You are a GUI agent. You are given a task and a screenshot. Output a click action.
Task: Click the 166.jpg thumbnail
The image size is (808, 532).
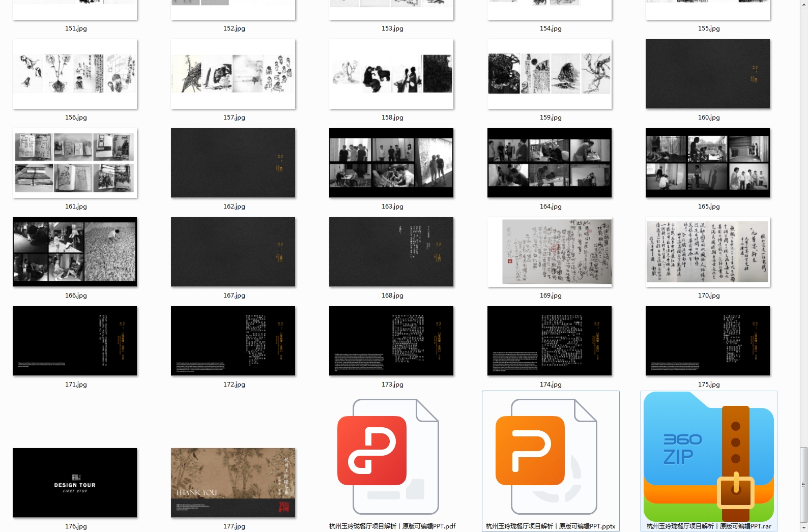point(75,252)
